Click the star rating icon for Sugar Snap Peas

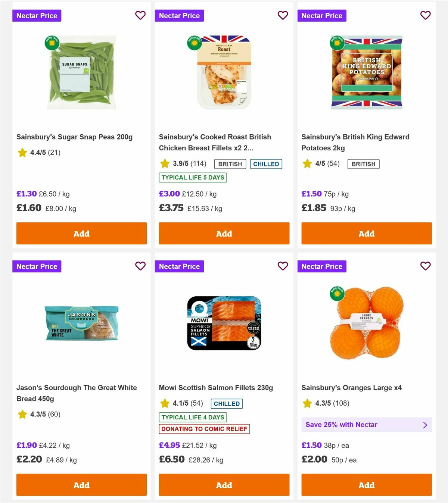pyautogui.click(x=22, y=152)
